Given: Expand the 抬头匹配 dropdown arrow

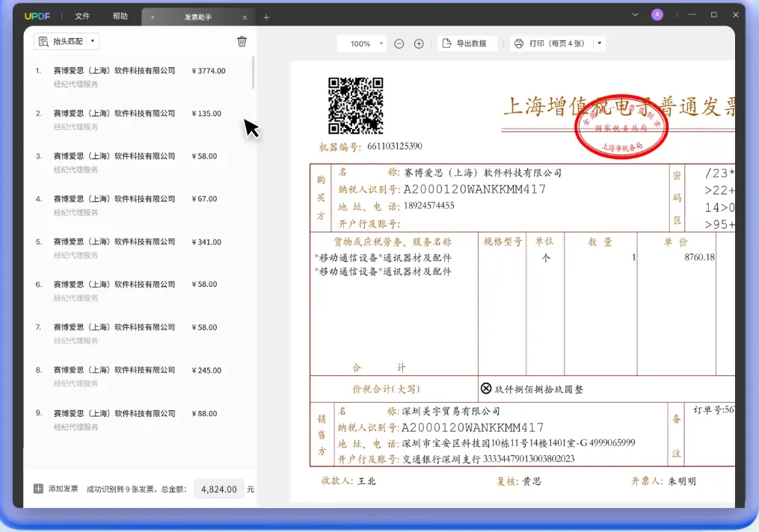Looking at the screenshot, I should click(x=93, y=41).
